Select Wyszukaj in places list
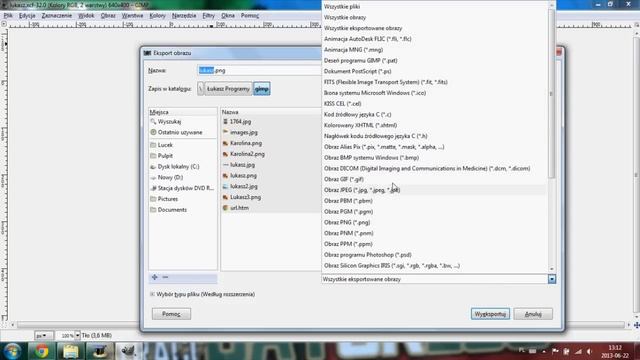 (x=183, y=122)
